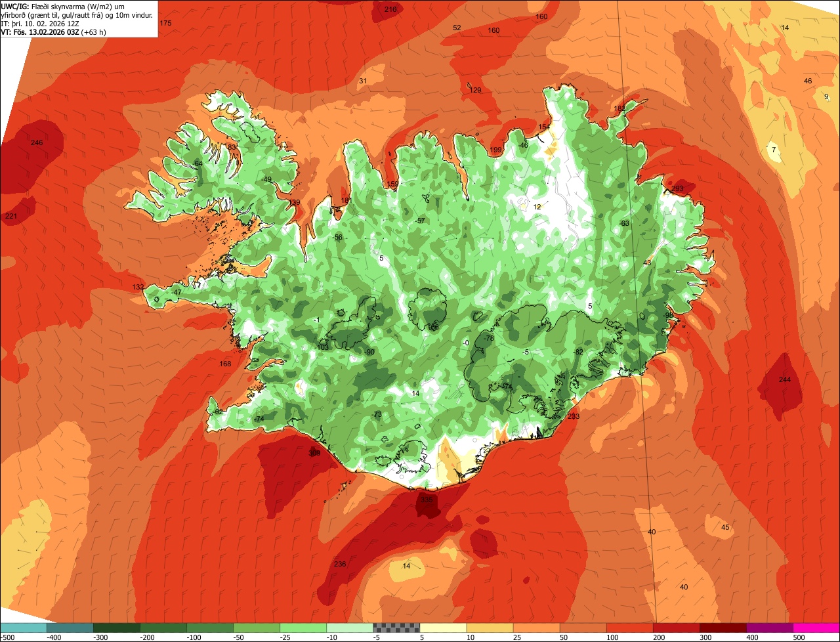Screen dimensions: 840x642
Task: Click the flux value 181 in Húnaflói bay
Action: (346, 200)
